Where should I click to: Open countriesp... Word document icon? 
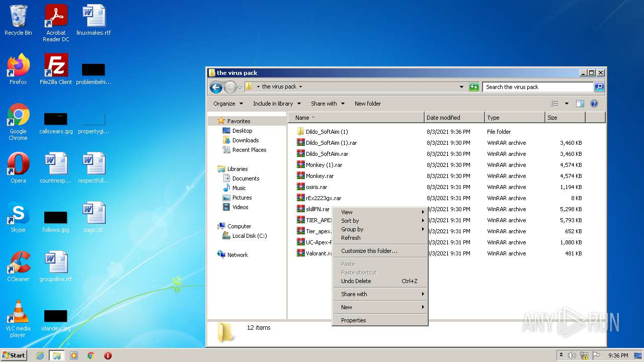coord(56,167)
